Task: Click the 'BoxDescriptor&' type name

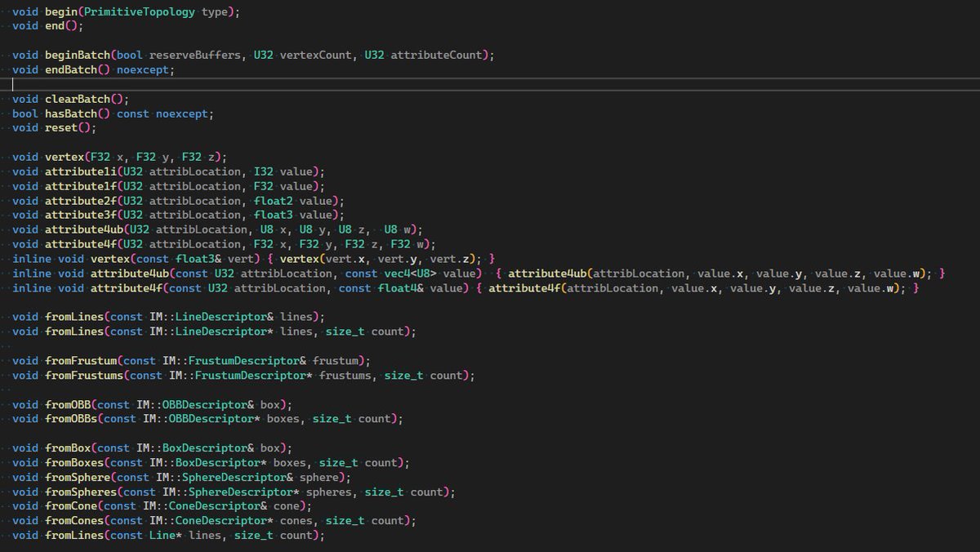Action: click(207, 448)
